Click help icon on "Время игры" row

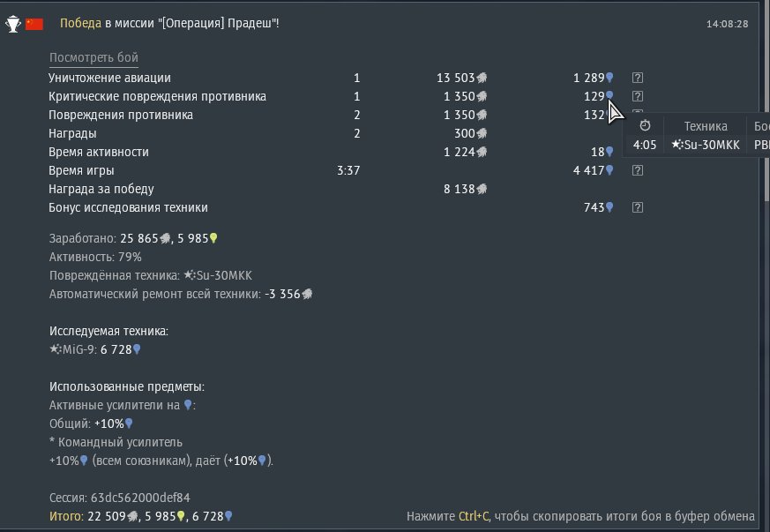638,170
